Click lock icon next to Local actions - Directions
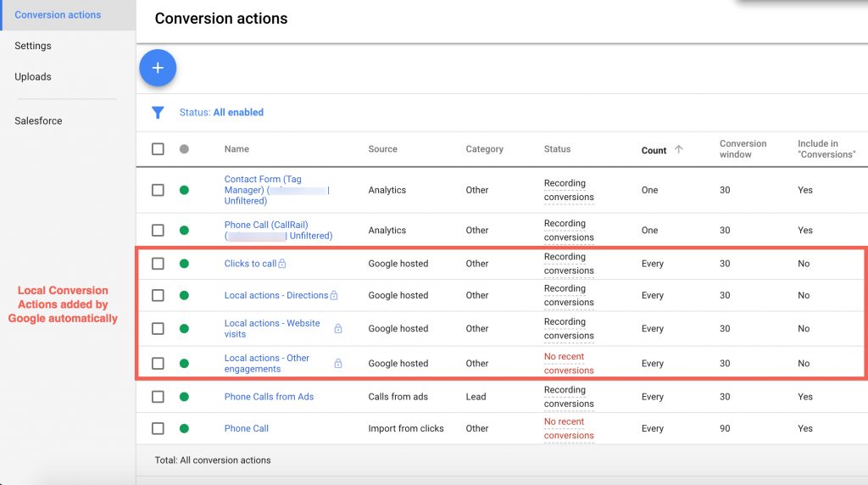Image resolution: width=868 pixels, height=485 pixels. coord(334,295)
